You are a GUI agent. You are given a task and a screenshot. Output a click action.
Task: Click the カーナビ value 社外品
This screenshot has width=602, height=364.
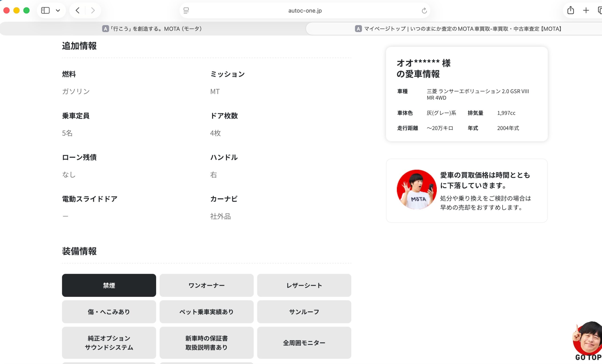[x=220, y=216]
